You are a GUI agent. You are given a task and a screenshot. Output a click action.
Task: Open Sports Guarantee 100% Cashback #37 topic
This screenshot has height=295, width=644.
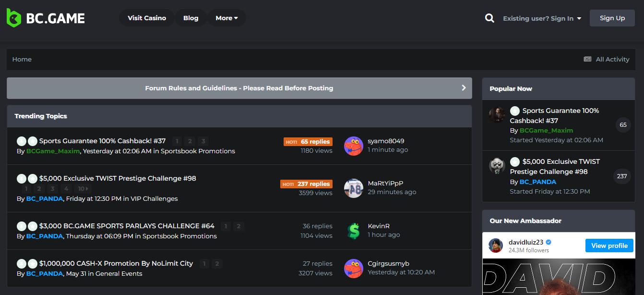click(102, 141)
